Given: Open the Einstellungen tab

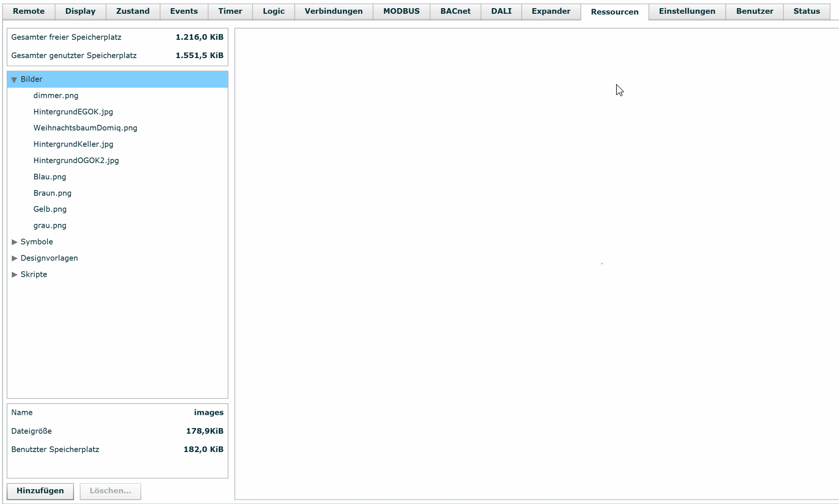Looking at the screenshot, I should tap(687, 11).
